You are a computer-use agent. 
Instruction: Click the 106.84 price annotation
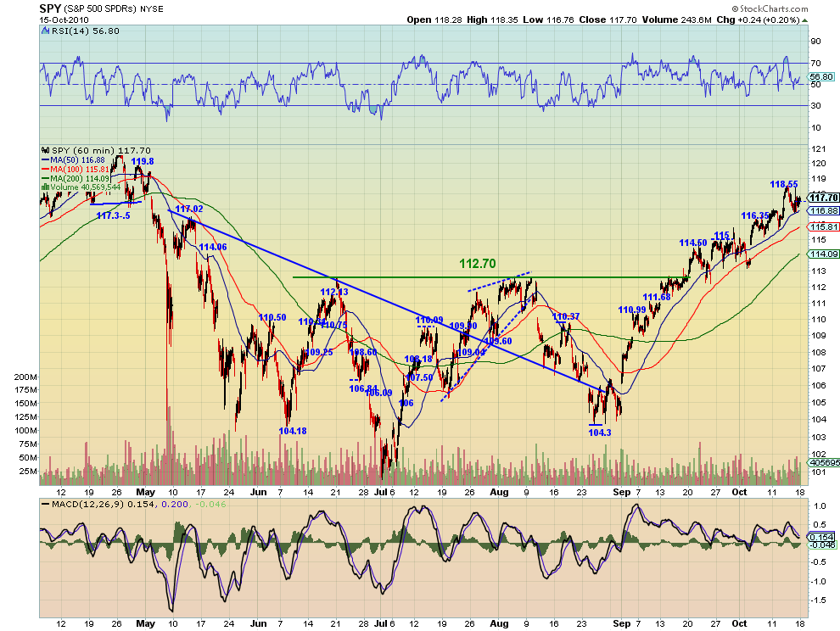[x=363, y=388]
